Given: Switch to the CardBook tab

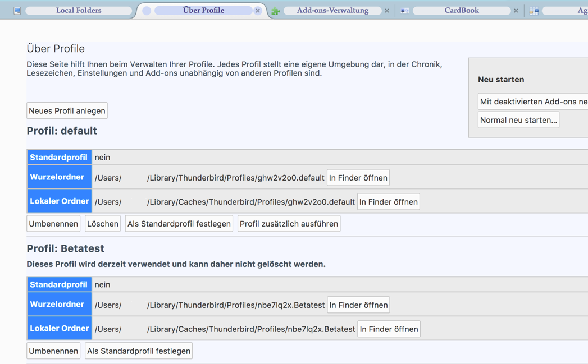Looking at the screenshot, I should tap(462, 11).
